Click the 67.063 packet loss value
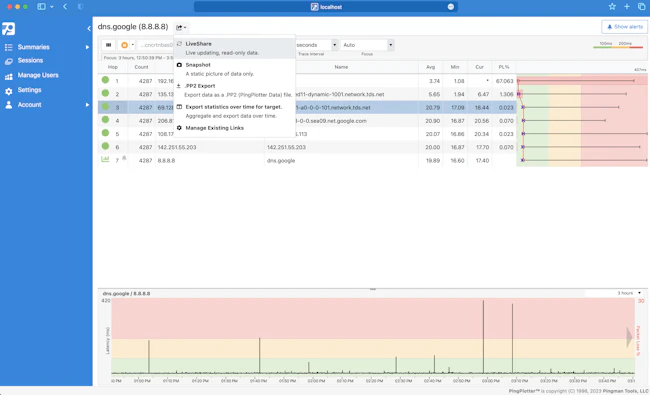Image resolution: width=650 pixels, height=395 pixels. click(x=504, y=81)
